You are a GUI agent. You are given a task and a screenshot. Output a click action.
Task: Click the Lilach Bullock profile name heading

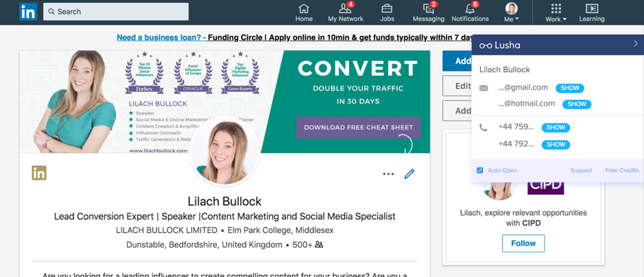[225, 202]
